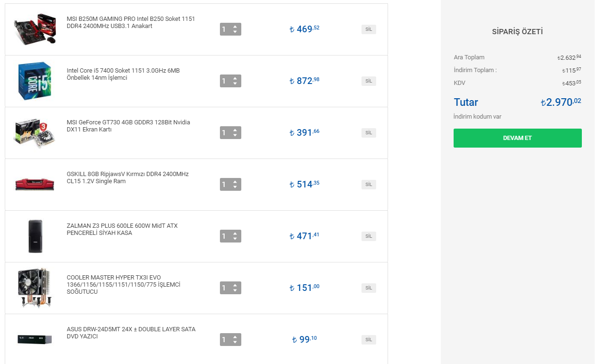
Task: Increase quantity of GT730 graphics card
Action: (x=235, y=130)
